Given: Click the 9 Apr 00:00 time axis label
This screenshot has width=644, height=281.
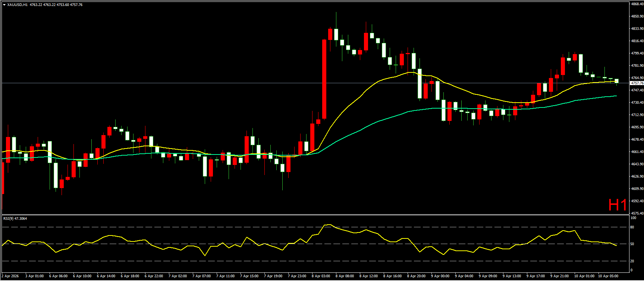Looking at the screenshot, I should point(440,276).
